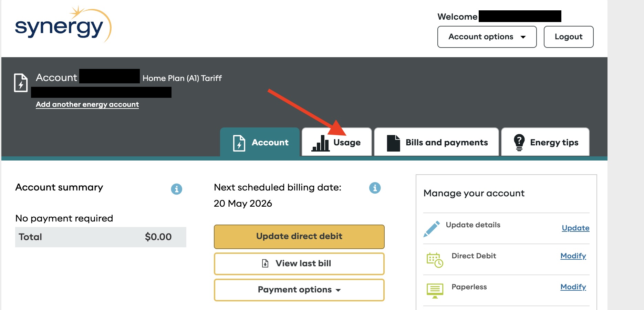Show Account summary info tooltip icon

coord(177,189)
